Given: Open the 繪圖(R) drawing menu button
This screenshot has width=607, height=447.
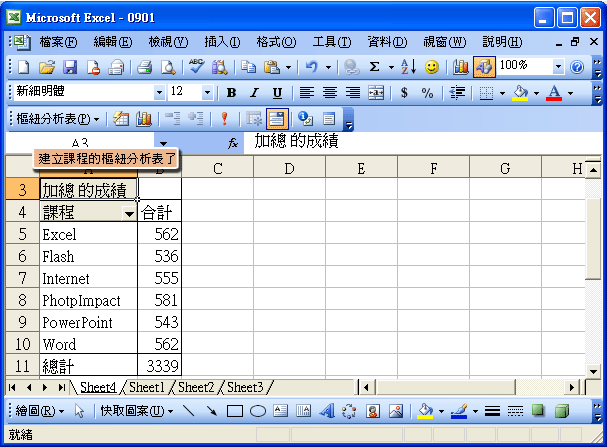Looking at the screenshot, I should (x=40, y=411).
